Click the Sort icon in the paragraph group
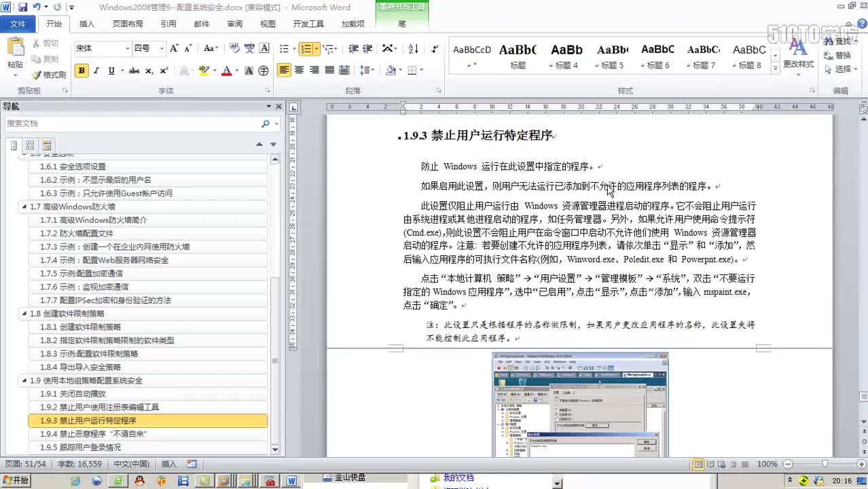 413,49
